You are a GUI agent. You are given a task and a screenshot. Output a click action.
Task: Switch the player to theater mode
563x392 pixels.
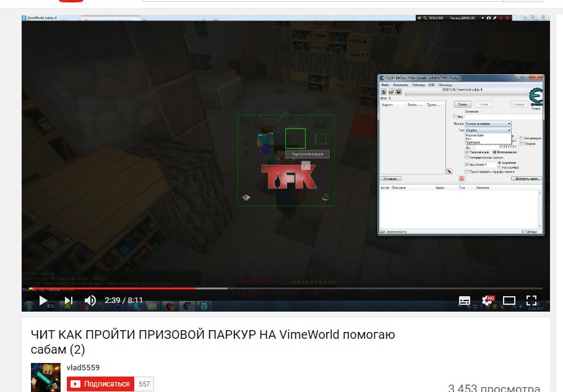point(509,300)
